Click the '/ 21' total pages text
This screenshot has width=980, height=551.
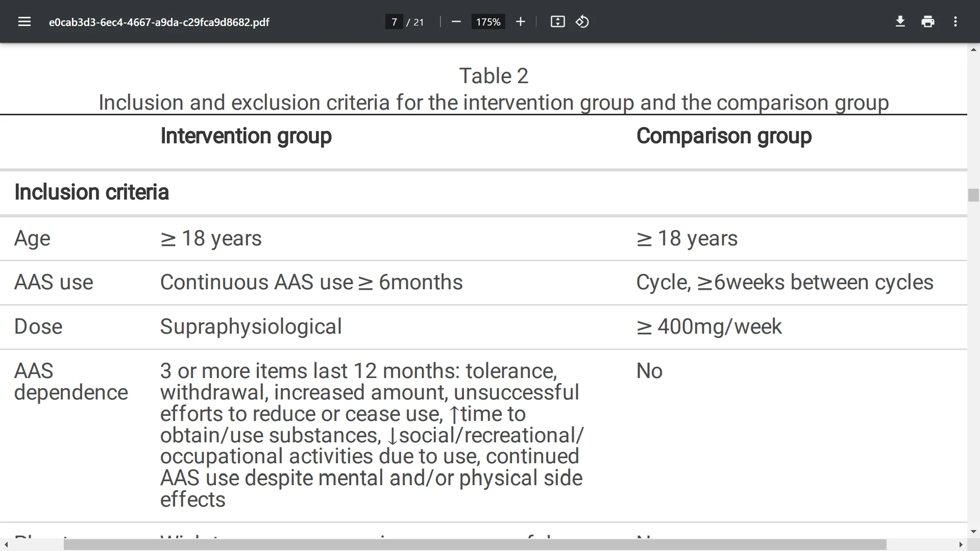415,22
